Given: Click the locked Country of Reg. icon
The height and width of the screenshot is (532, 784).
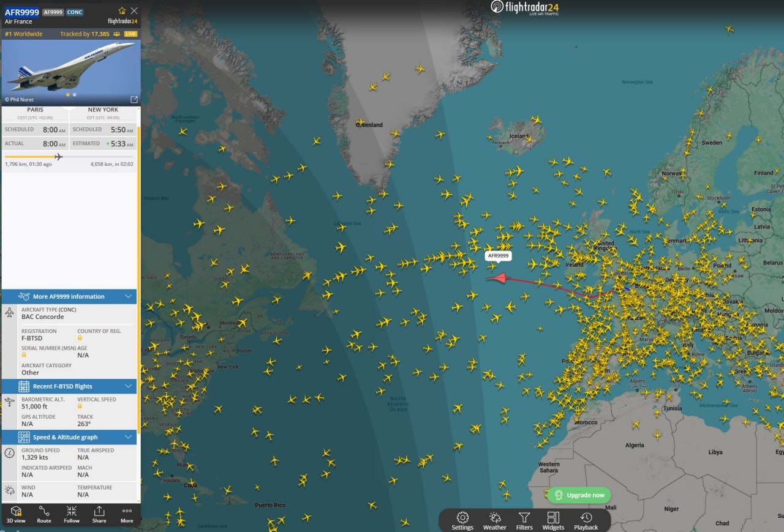Looking at the screenshot, I should [80, 338].
